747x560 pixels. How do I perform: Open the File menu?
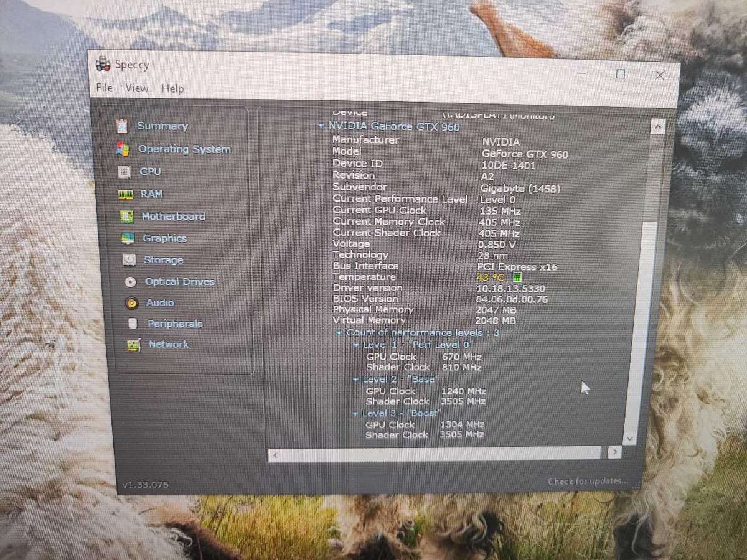click(x=104, y=88)
